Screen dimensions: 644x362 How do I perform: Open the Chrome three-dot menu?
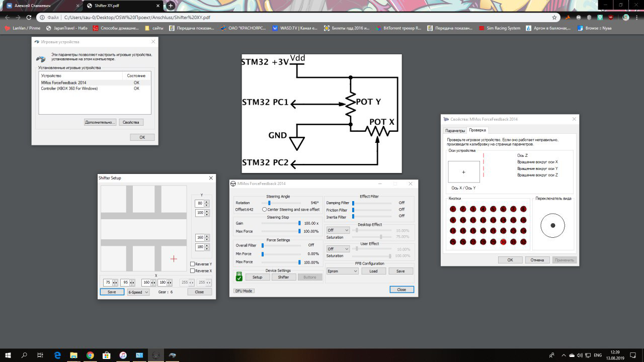click(637, 17)
